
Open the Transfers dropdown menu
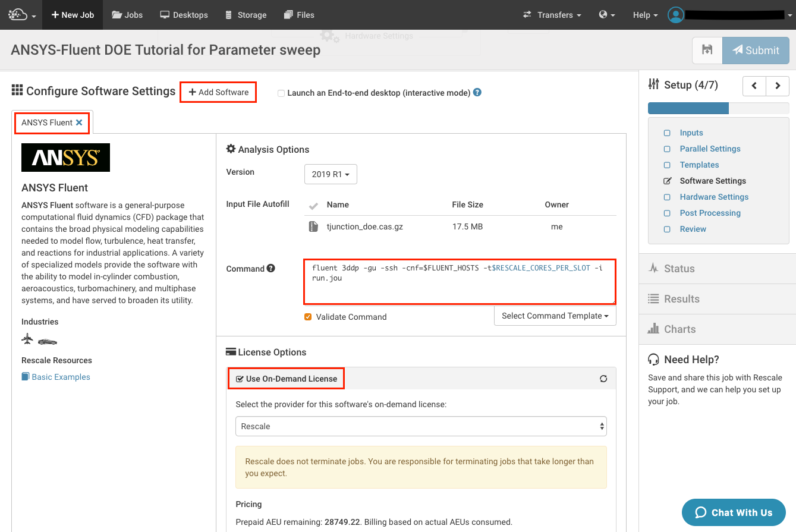pyautogui.click(x=552, y=15)
